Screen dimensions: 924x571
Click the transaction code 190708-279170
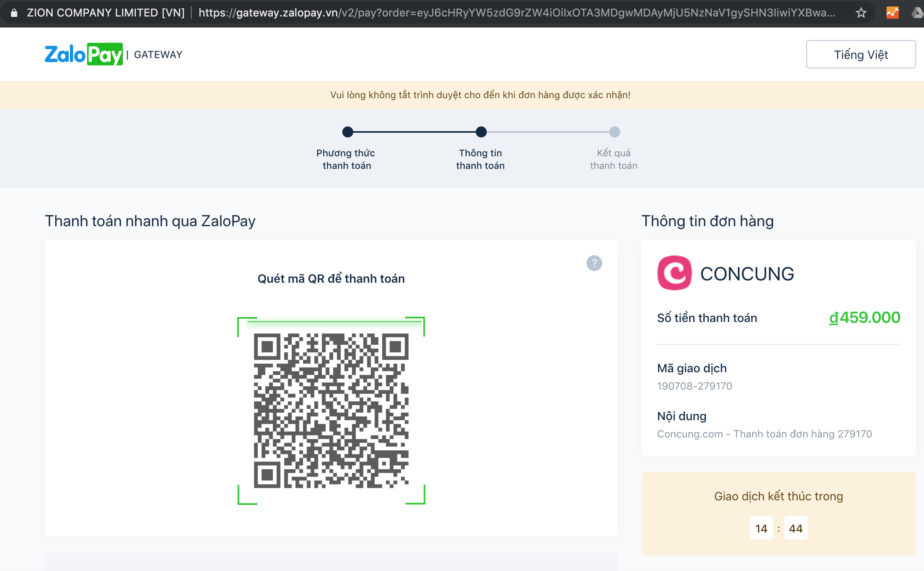pyautogui.click(x=694, y=386)
